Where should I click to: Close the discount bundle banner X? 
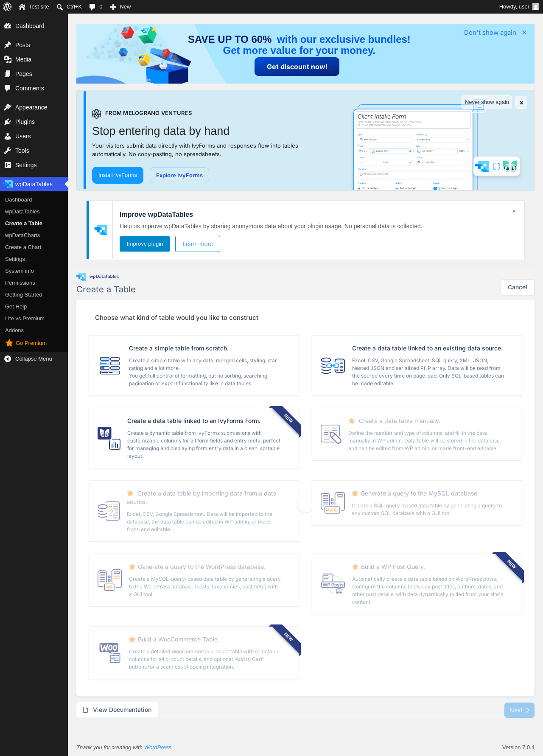pyautogui.click(x=524, y=33)
